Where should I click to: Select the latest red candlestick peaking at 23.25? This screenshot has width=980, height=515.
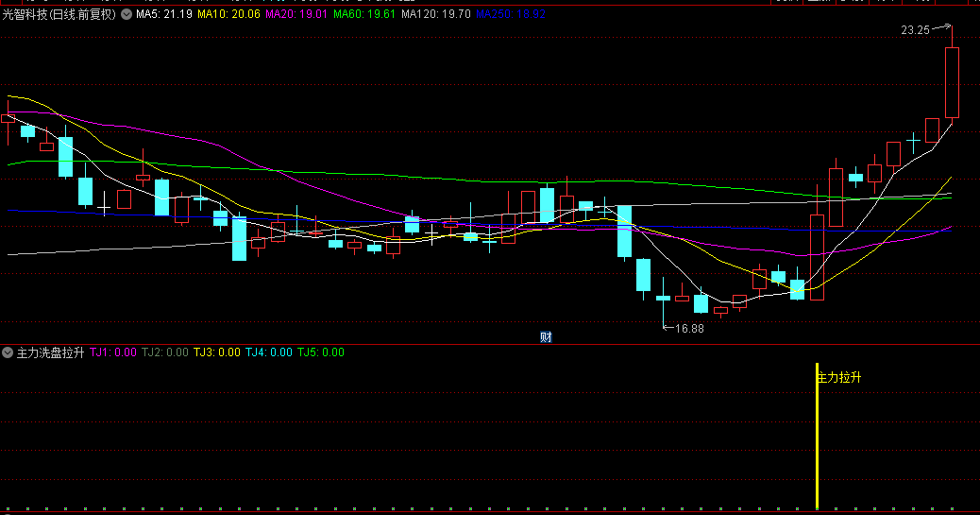click(952, 82)
